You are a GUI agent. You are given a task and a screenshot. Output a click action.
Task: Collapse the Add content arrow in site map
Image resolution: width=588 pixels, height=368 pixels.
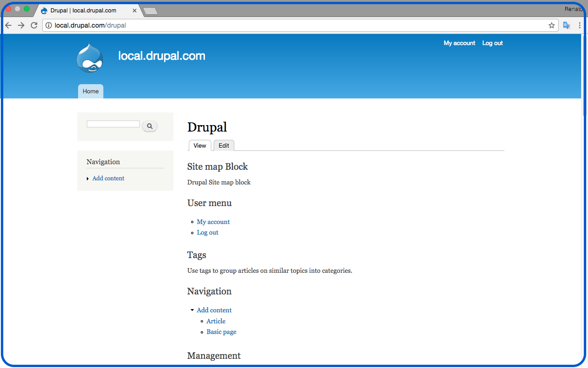192,310
